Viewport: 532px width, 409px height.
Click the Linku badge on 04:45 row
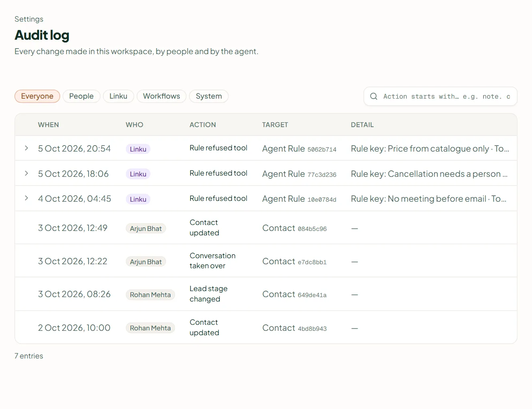pos(138,199)
